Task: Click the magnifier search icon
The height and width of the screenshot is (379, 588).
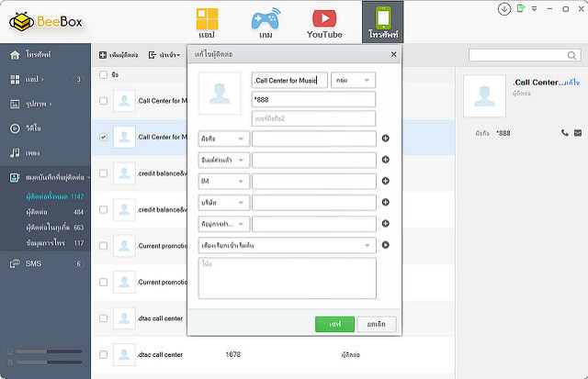Action: [x=571, y=55]
